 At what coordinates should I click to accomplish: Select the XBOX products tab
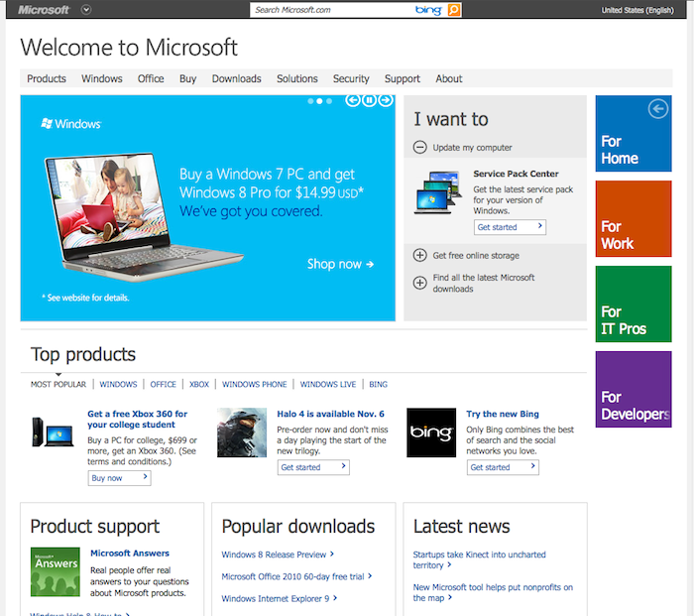coord(199,385)
